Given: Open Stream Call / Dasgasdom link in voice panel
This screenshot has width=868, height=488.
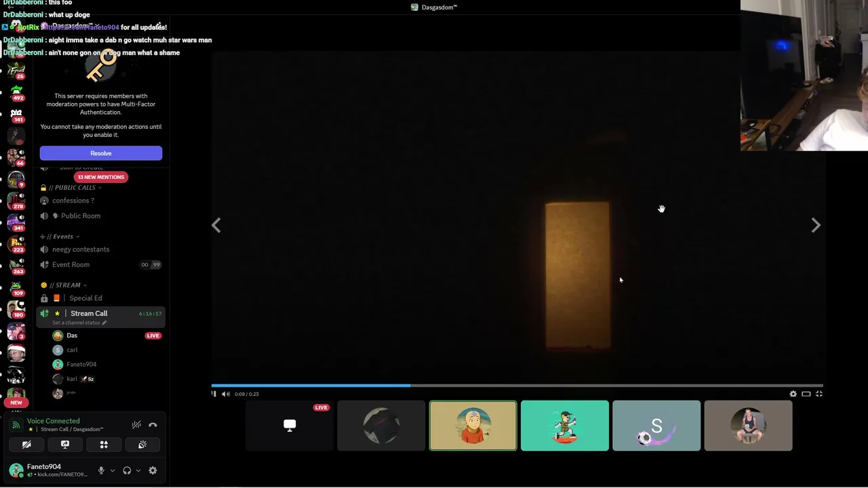Looking at the screenshot, I should (72, 430).
